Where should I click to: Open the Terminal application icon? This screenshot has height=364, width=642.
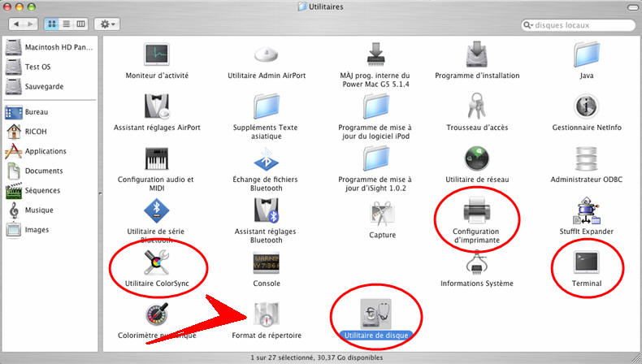[586, 262]
